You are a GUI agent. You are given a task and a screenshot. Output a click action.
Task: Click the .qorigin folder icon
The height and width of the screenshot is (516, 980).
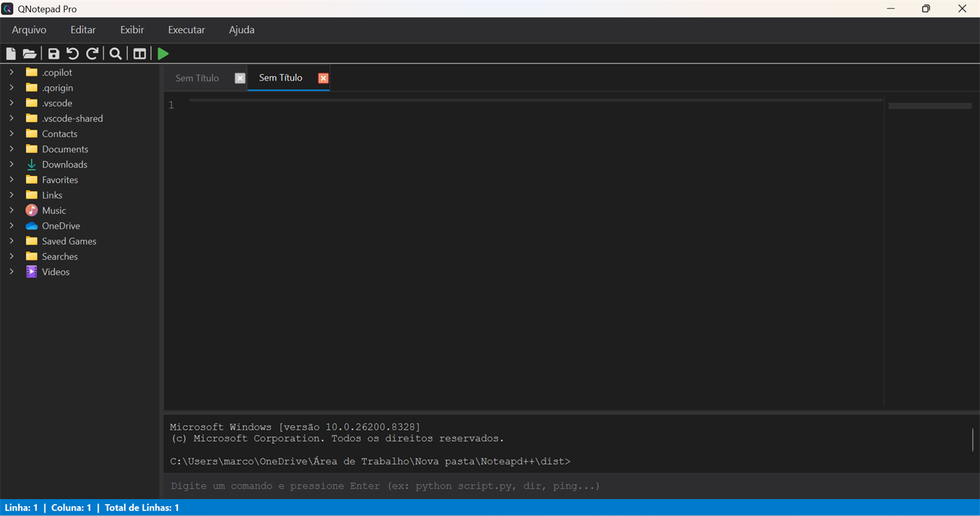pyautogui.click(x=32, y=88)
